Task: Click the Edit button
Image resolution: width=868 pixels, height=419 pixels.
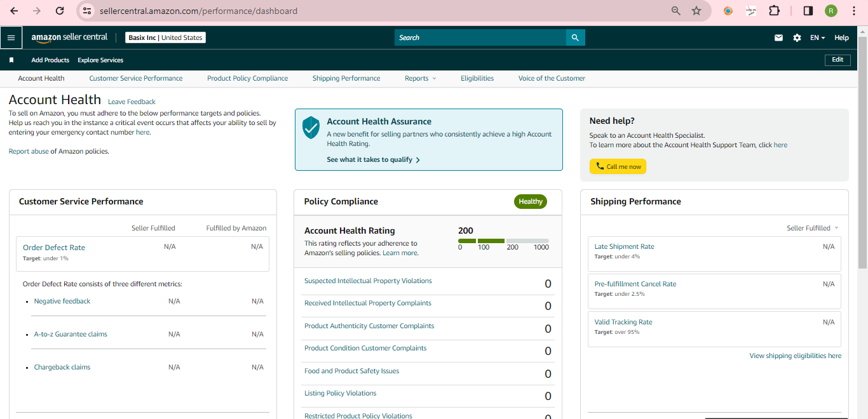Action: [x=837, y=60]
